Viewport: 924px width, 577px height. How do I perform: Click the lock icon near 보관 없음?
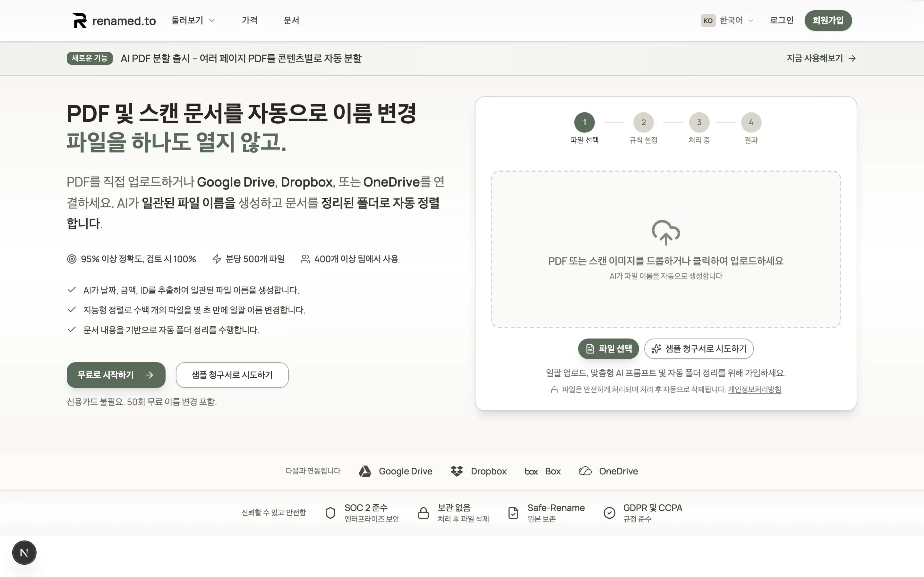(424, 513)
